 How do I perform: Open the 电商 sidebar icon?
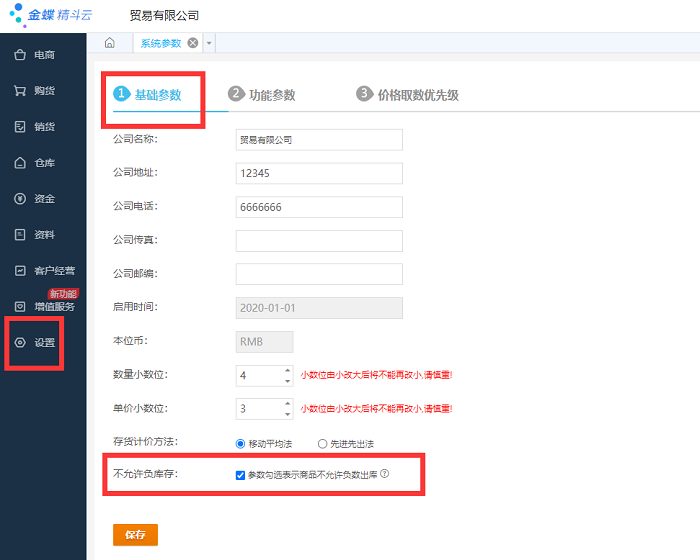(19, 55)
